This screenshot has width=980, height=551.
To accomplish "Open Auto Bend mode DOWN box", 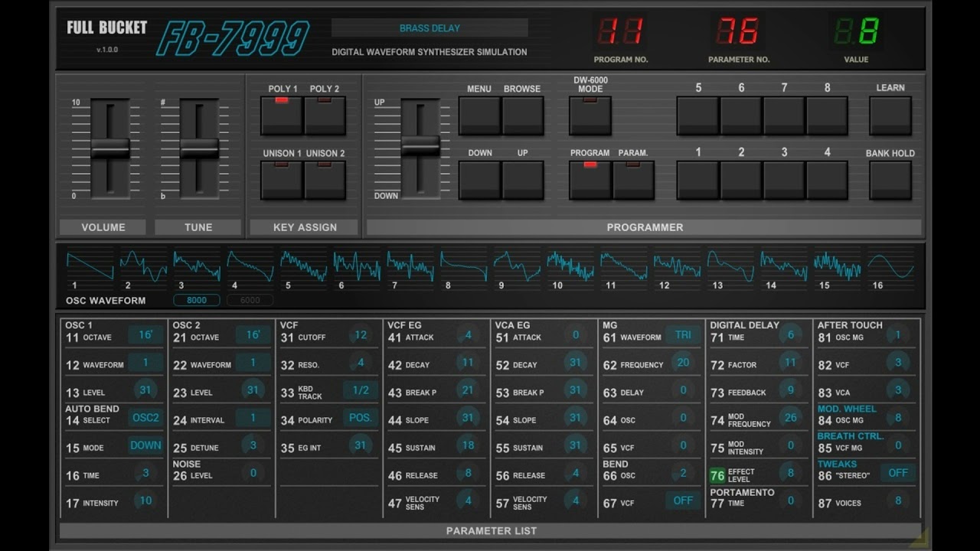I will 145,445.
